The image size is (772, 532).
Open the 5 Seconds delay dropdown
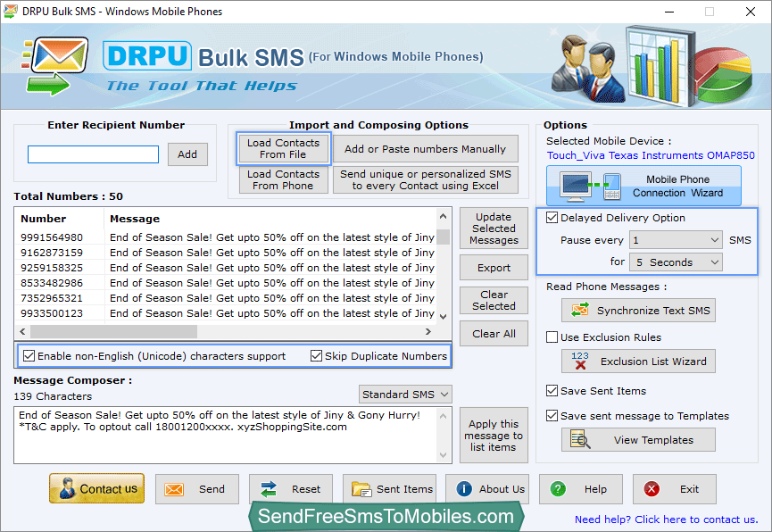point(676,262)
